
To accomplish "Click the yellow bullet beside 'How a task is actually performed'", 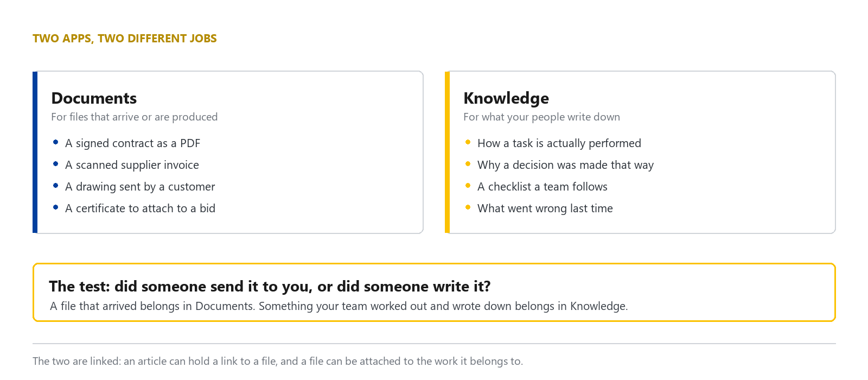I will tap(468, 142).
